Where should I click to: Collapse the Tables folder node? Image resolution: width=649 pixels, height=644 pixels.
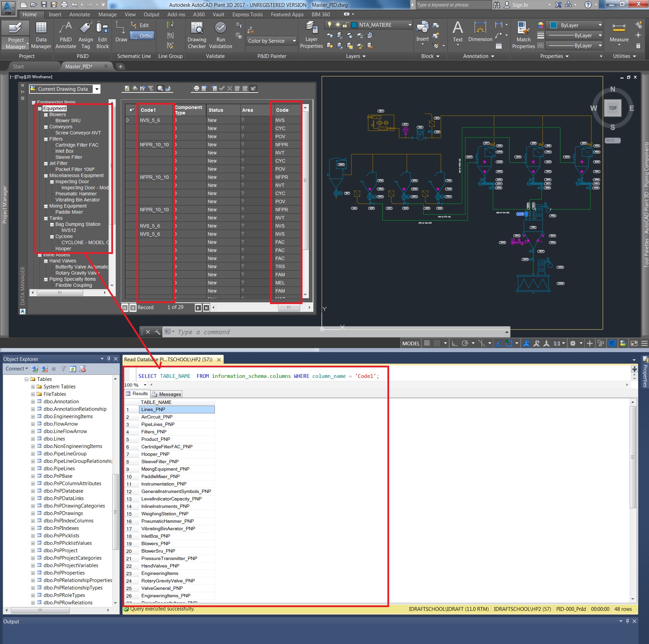[x=26, y=379]
